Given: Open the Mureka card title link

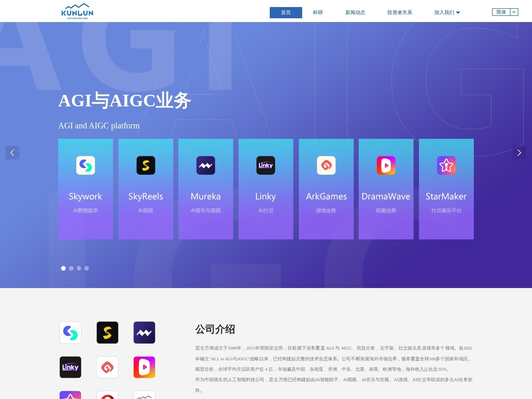Looking at the screenshot, I should click(x=206, y=197).
